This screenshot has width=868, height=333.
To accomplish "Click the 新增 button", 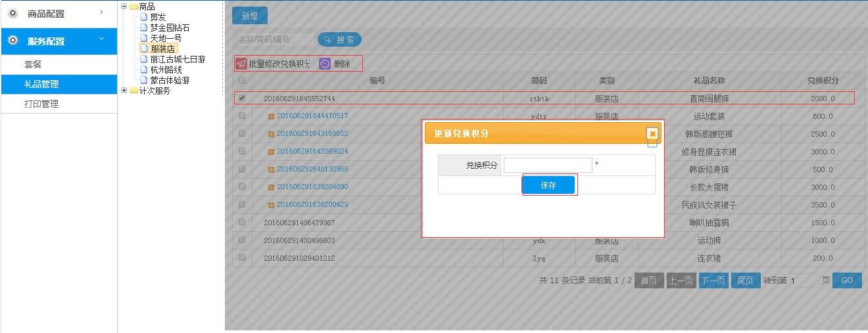I will [250, 16].
